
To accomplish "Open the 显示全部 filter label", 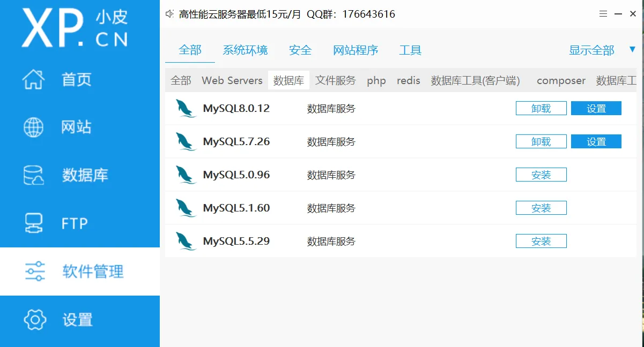I will click(591, 50).
